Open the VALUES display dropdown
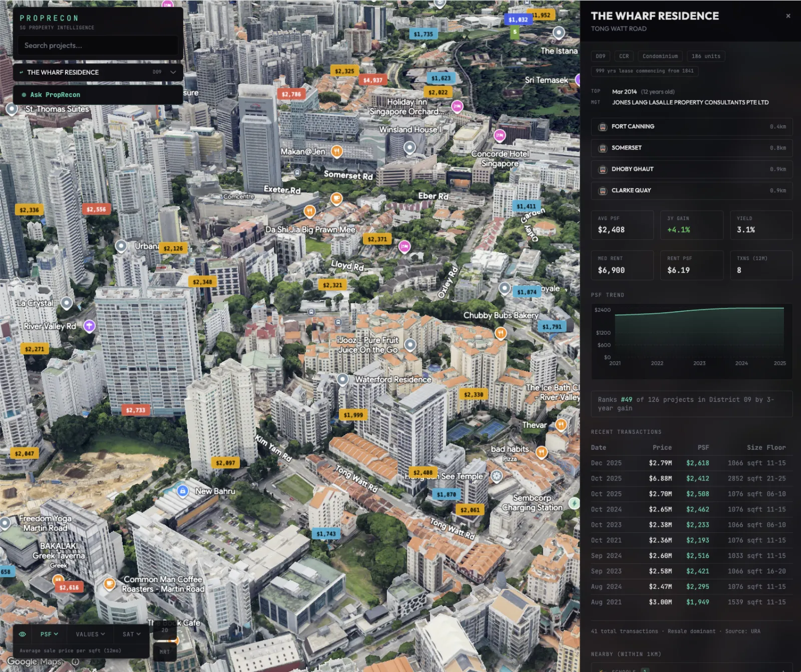Image resolution: width=801 pixels, height=672 pixels. click(x=90, y=634)
